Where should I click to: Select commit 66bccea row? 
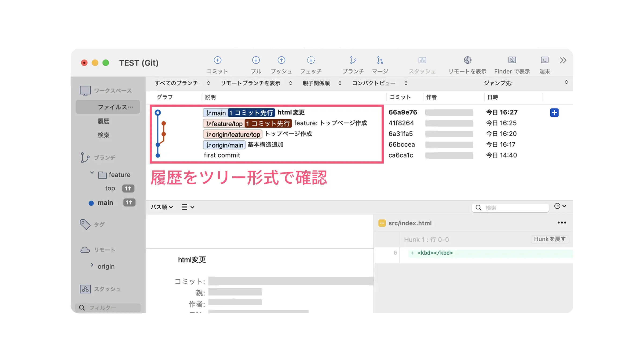coord(360,145)
